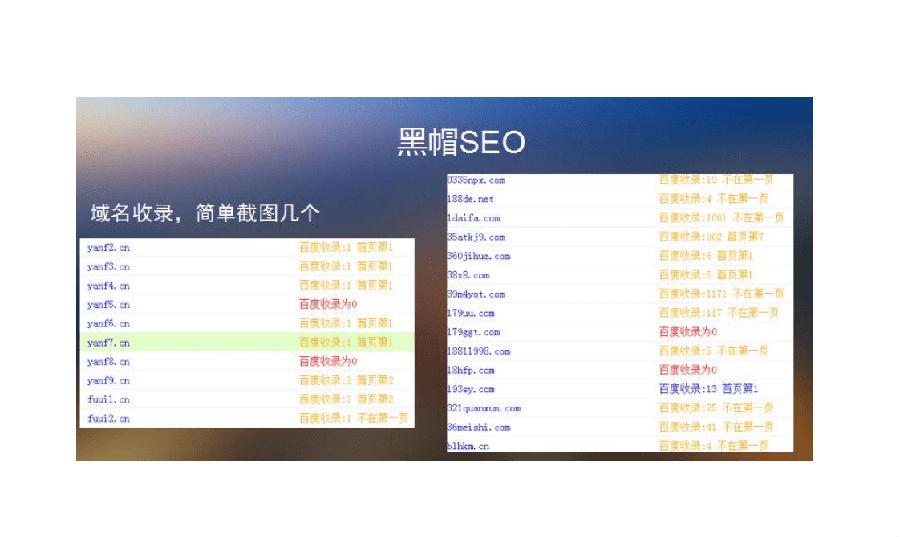This screenshot has width=900, height=537.
Task: Click the 193sy.com domain link
Action: tap(470, 389)
